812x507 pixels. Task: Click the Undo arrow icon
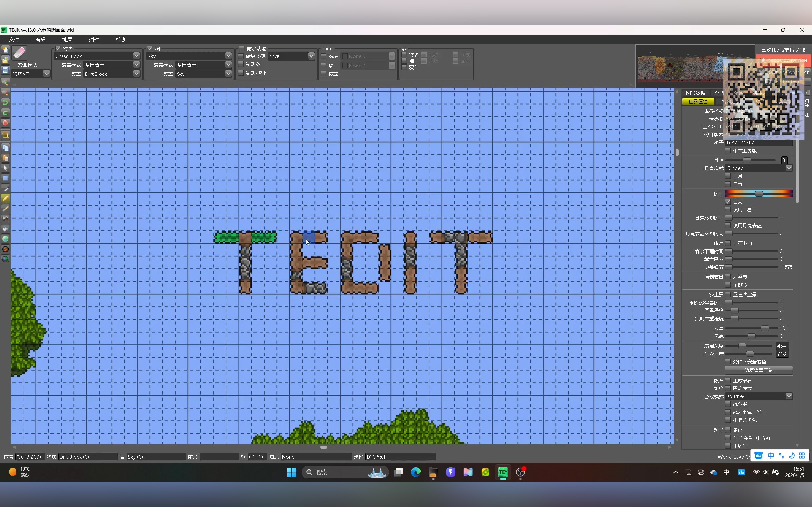point(5,103)
